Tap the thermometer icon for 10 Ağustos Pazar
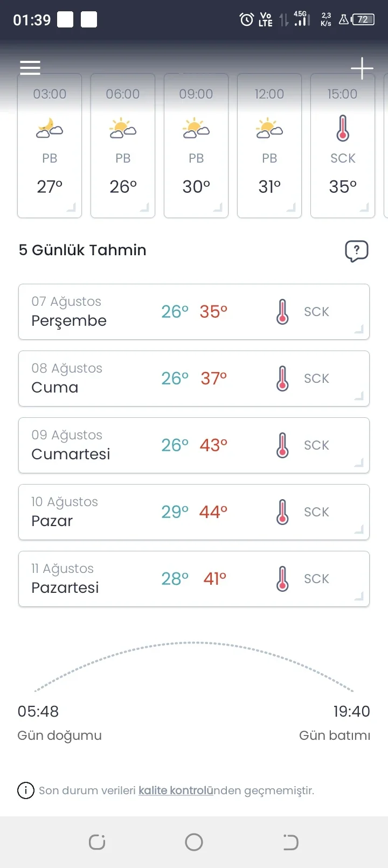Viewport: 388px width, 868px height. click(282, 512)
